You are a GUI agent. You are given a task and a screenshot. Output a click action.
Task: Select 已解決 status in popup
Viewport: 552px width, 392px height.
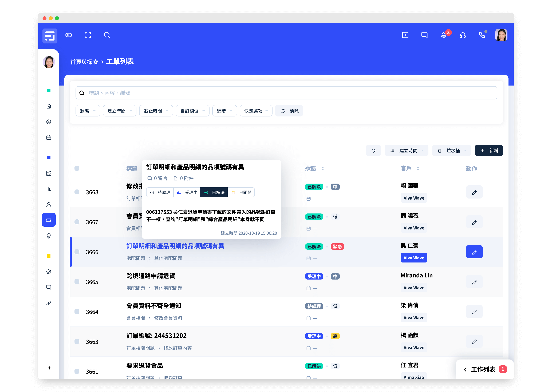point(214,192)
